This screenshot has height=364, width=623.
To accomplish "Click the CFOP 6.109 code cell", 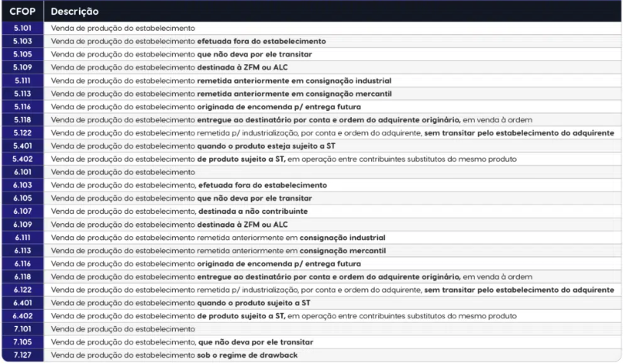I will (x=22, y=224).
